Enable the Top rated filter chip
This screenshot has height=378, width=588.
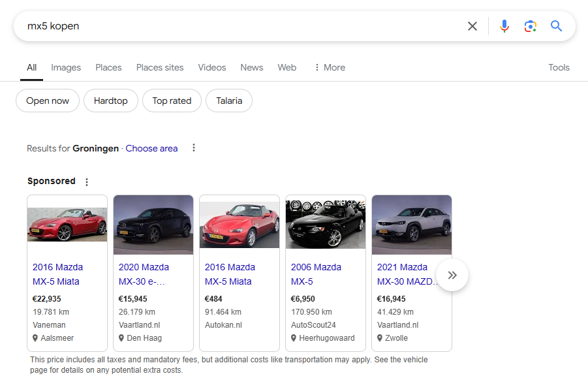(172, 101)
